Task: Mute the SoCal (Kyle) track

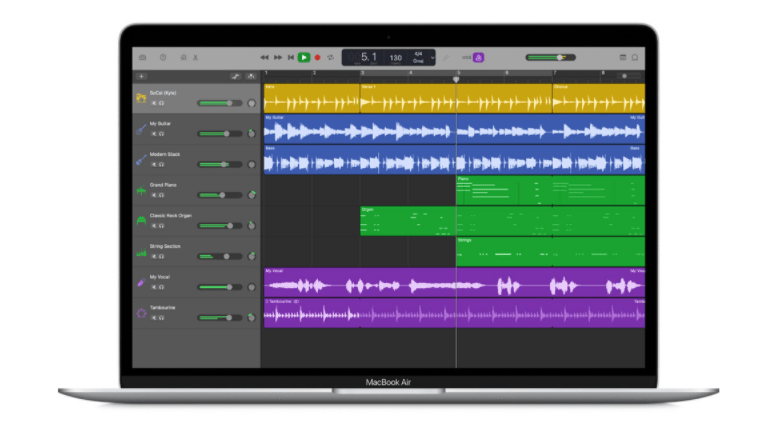Action: pos(154,103)
